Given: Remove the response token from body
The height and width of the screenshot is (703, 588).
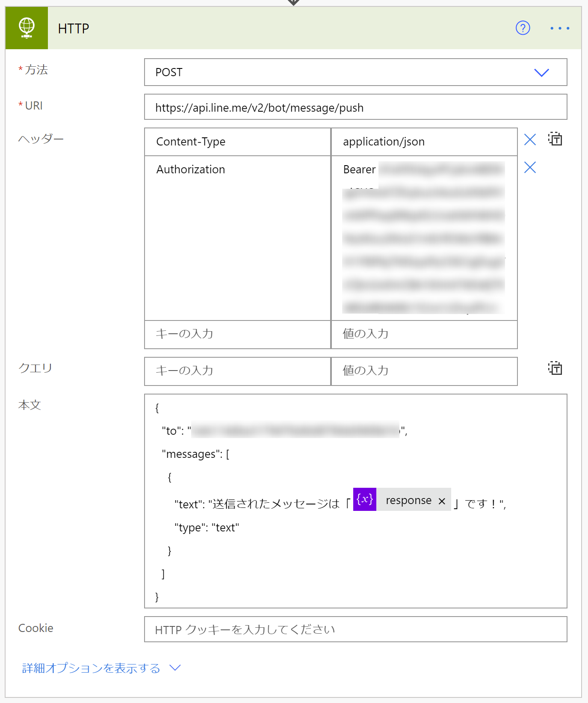Looking at the screenshot, I should (x=442, y=501).
